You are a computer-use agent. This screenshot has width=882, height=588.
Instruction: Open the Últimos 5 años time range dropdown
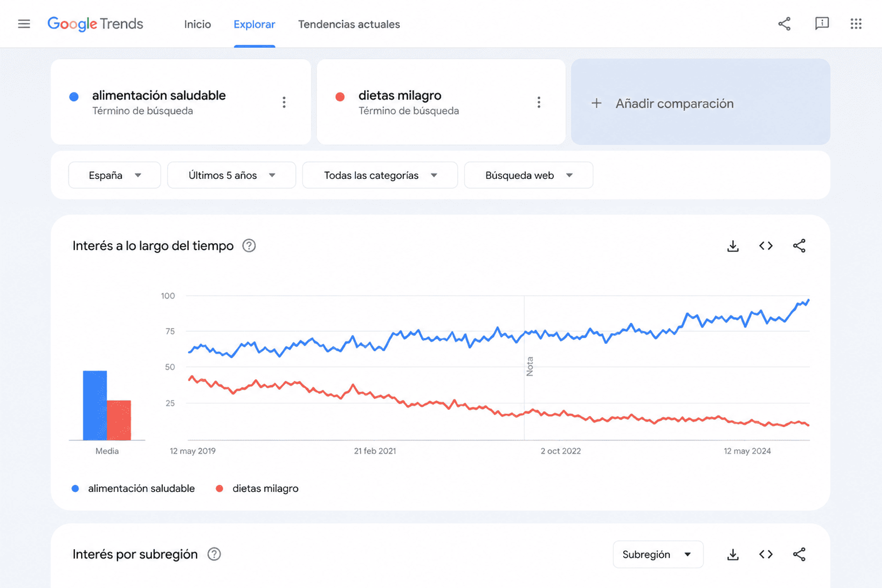232,175
